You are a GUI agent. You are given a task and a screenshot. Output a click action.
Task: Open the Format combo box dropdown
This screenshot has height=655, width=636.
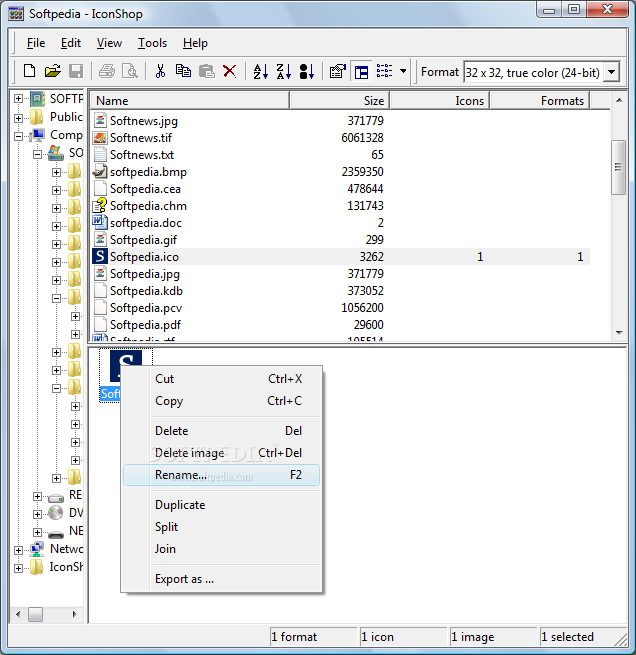point(611,72)
